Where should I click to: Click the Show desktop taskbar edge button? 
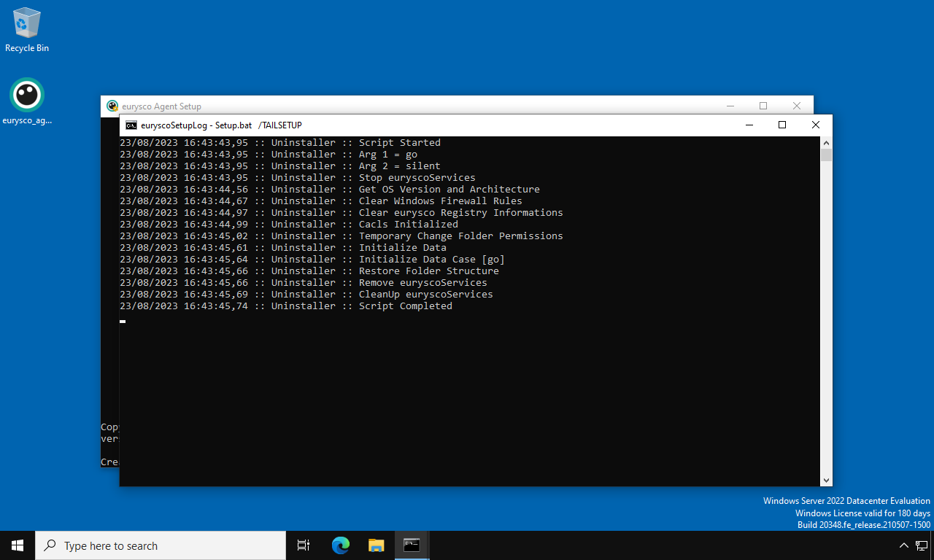coord(932,545)
